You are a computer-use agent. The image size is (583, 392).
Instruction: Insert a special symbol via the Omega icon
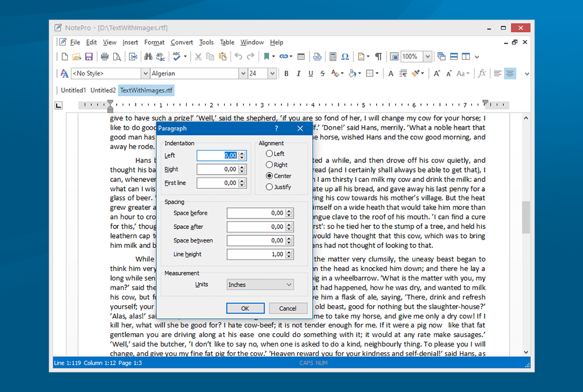point(345,57)
